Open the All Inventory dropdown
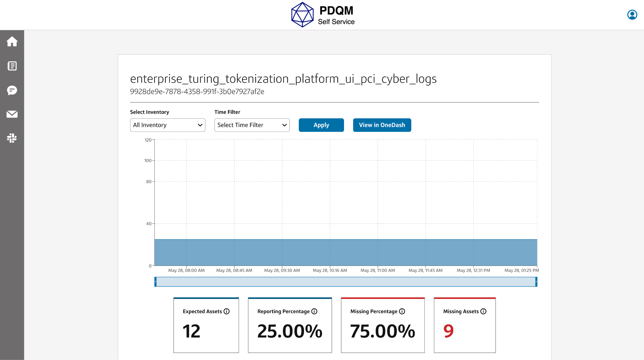The image size is (644, 360). point(167,125)
